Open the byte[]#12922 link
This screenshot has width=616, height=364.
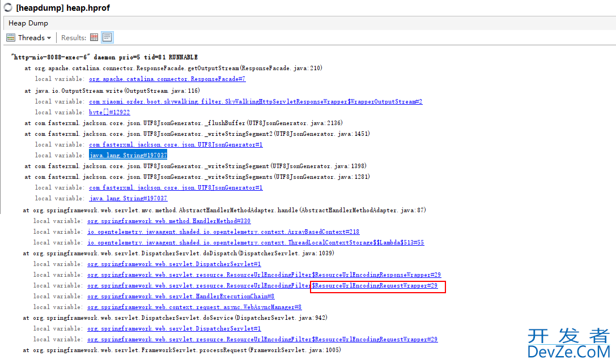pos(109,112)
